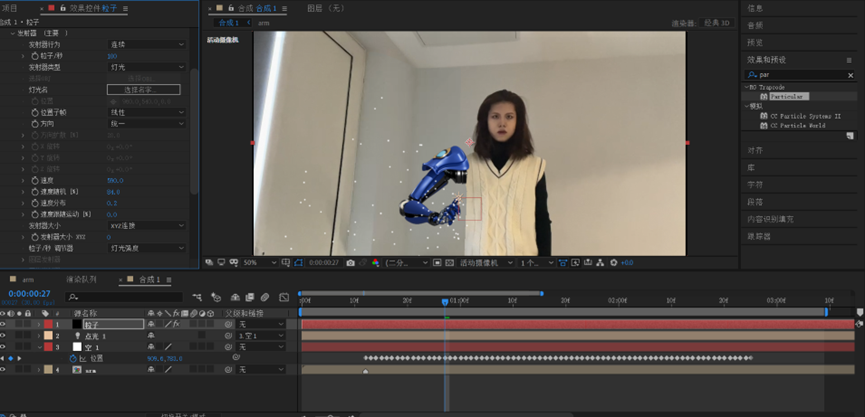
Task: Open parent dropdown for 点光 1 layer
Action: click(x=260, y=335)
